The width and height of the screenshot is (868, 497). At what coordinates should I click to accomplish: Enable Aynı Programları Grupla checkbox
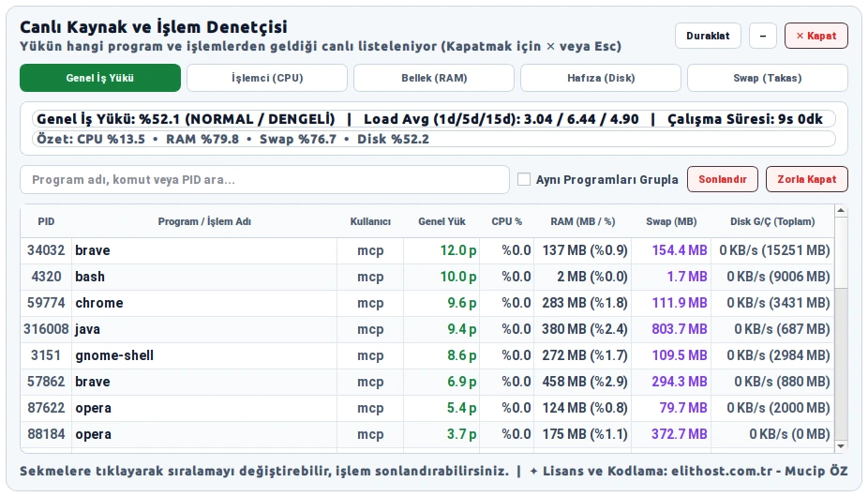524,179
